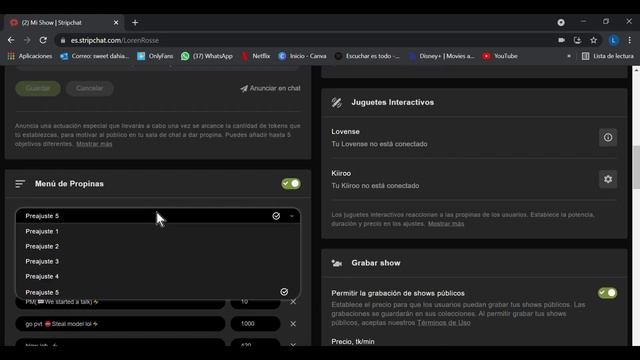
Task: Select Preajuste 3 option
Action: 158,262
